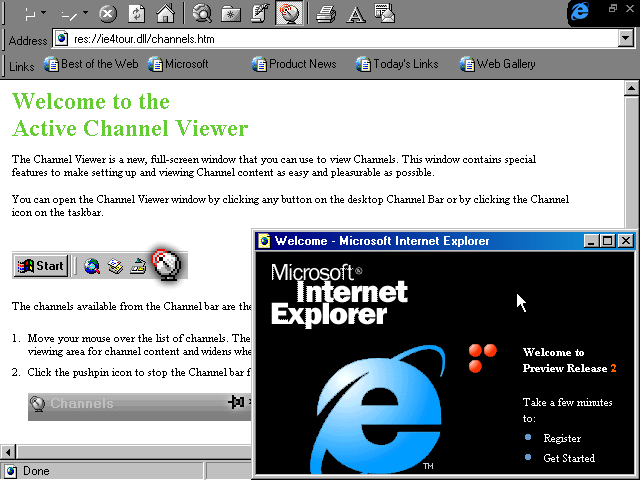The height and width of the screenshot is (480, 640).
Task: Maximize the Welcome - Microsoft Internet Explorer window
Action: (x=608, y=241)
